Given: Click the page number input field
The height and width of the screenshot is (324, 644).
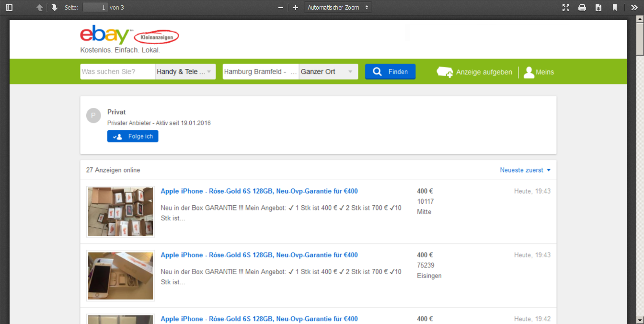Looking at the screenshot, I should click(x=95, y=8).
